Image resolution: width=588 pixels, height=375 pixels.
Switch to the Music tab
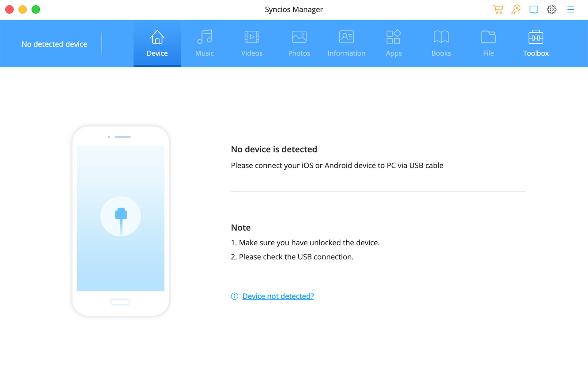click(x=205, y=43)
